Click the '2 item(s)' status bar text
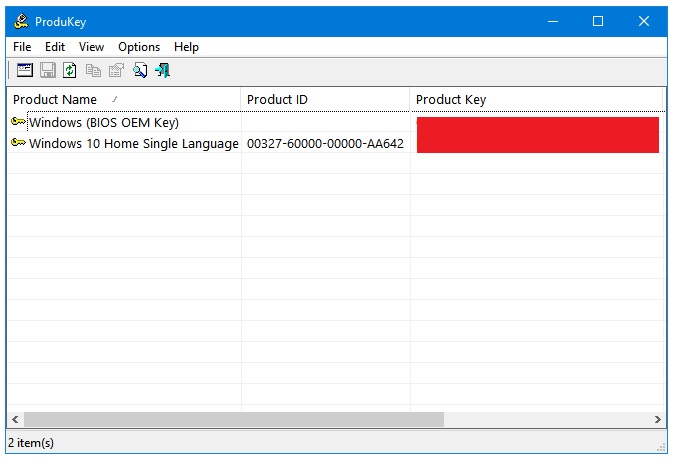The height and width of the screenshot is (460, 675). click(31, 443)
